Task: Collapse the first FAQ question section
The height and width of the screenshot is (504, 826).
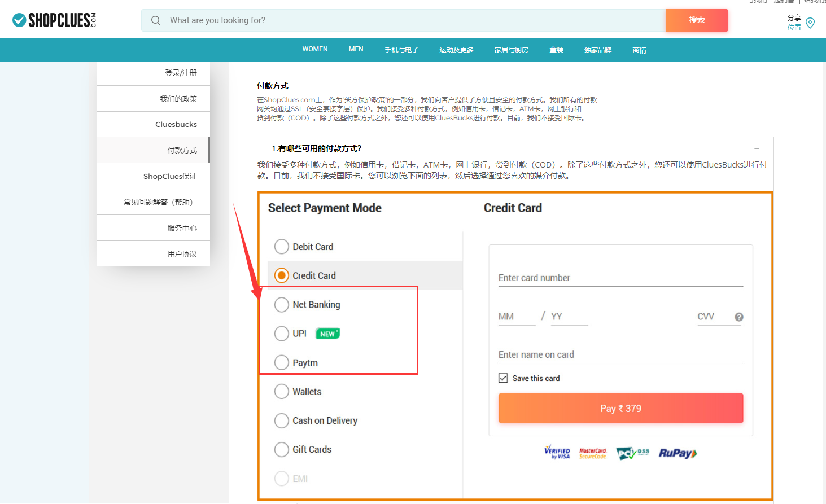Action: click(757, 148)
